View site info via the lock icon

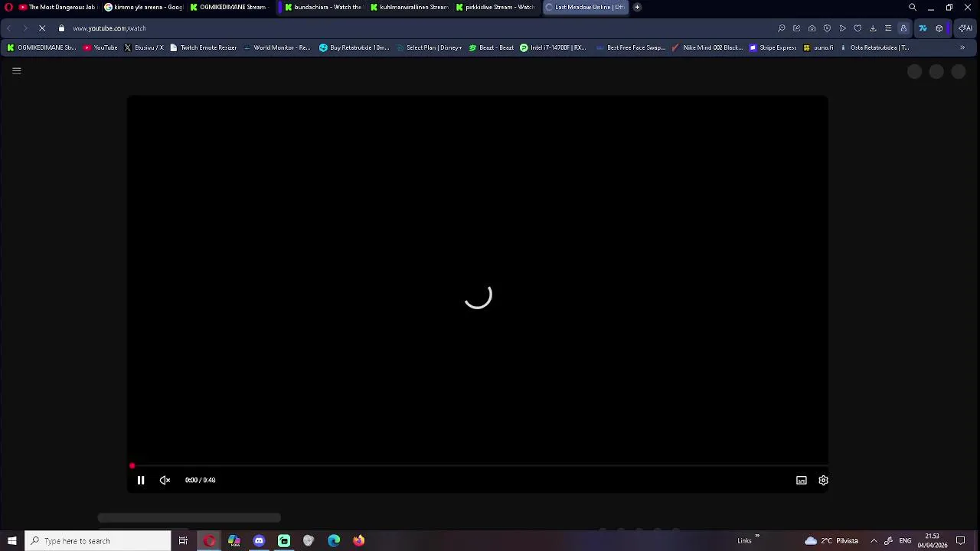click(61, 28)
